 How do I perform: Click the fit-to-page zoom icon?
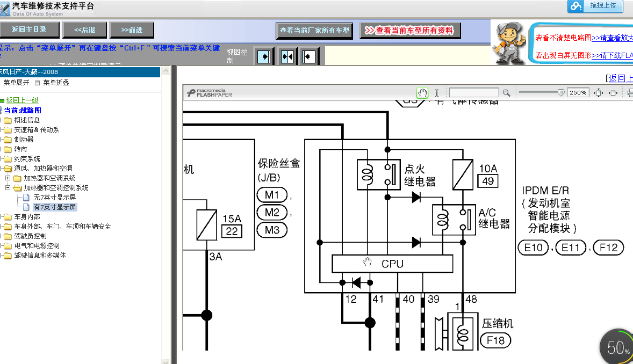(599, 93)
